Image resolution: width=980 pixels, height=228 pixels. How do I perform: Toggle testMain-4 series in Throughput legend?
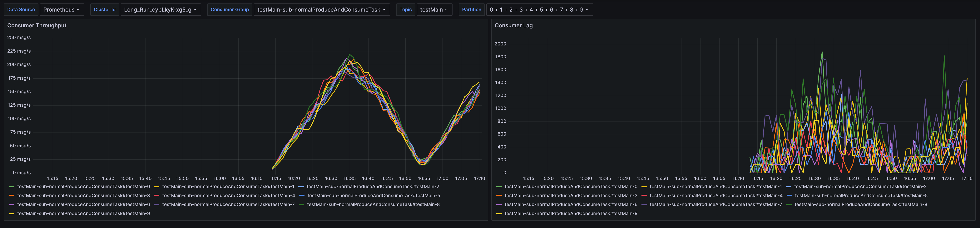click(x=228, y=196)
